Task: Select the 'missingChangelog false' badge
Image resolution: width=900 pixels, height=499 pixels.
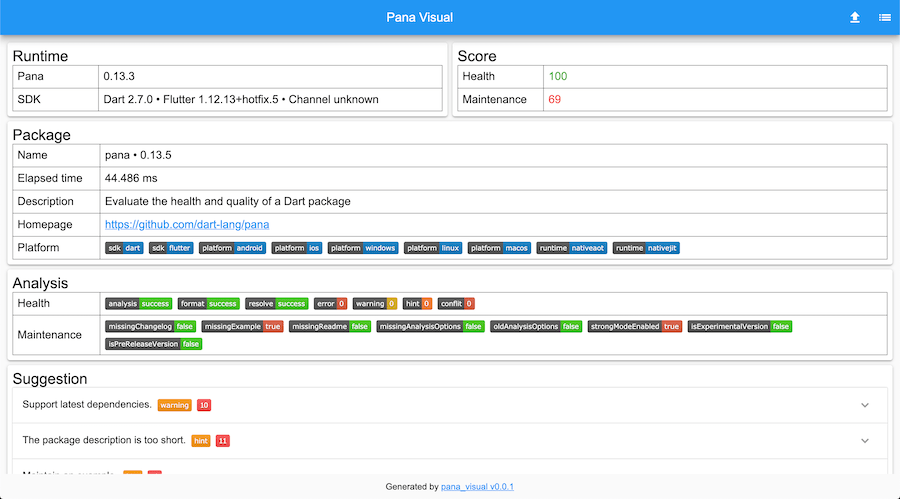Action: click(150, 327)
